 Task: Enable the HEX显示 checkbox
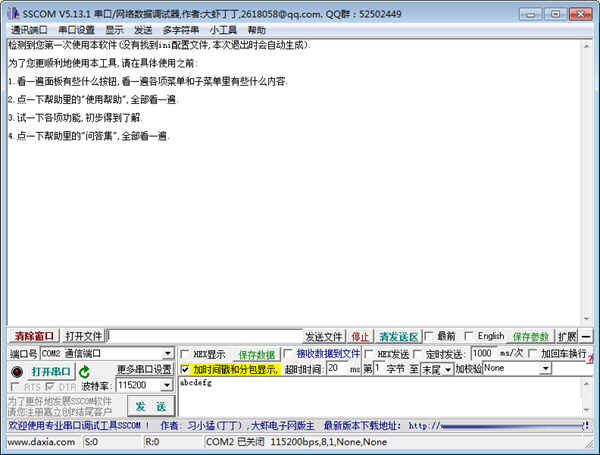coord(185,354)
